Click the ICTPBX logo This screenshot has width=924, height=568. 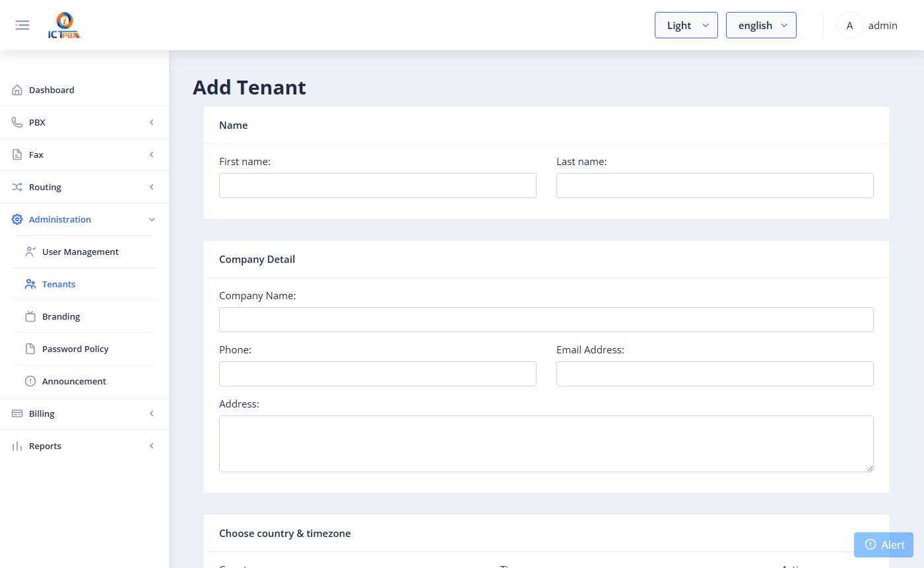coord(64,26)
